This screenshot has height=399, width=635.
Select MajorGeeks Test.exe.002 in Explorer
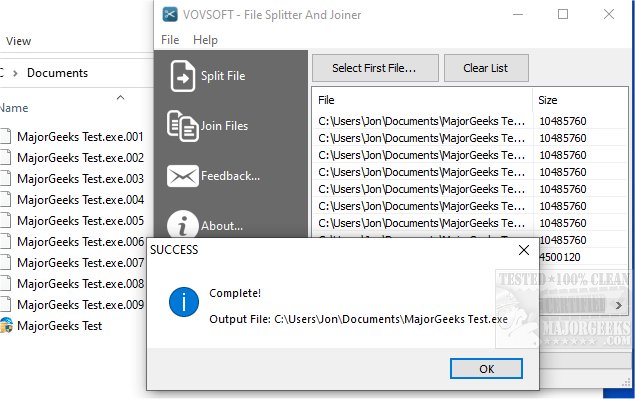tap(80, 158)
